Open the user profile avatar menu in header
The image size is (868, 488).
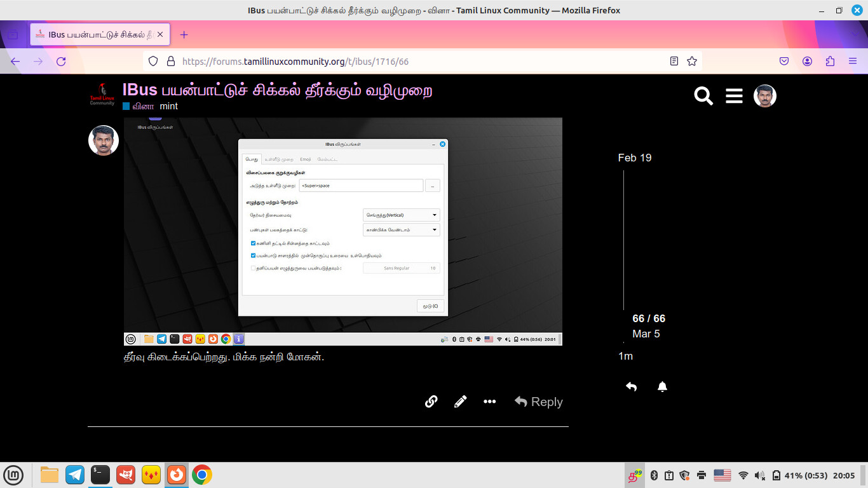click(x=764, y=96)
